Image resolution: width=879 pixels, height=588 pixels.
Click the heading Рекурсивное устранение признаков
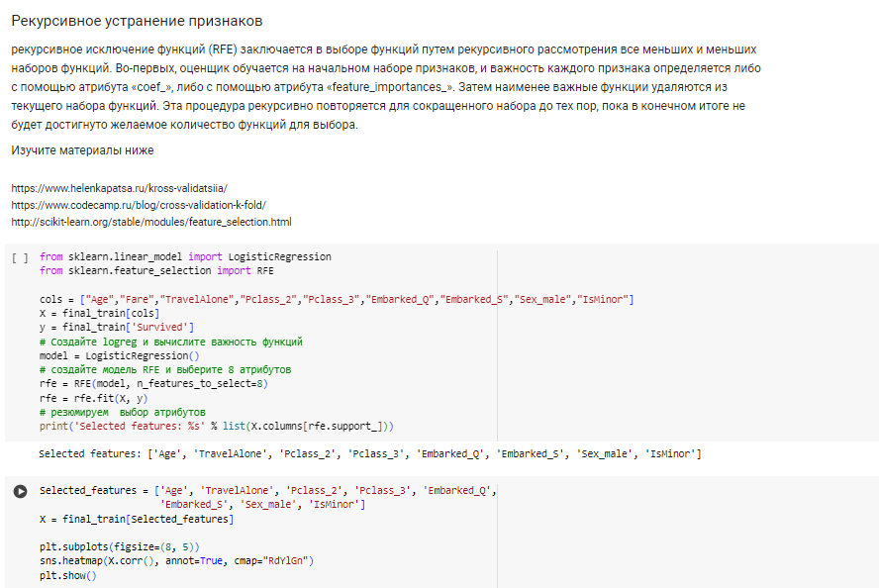(x=137, y=22)
